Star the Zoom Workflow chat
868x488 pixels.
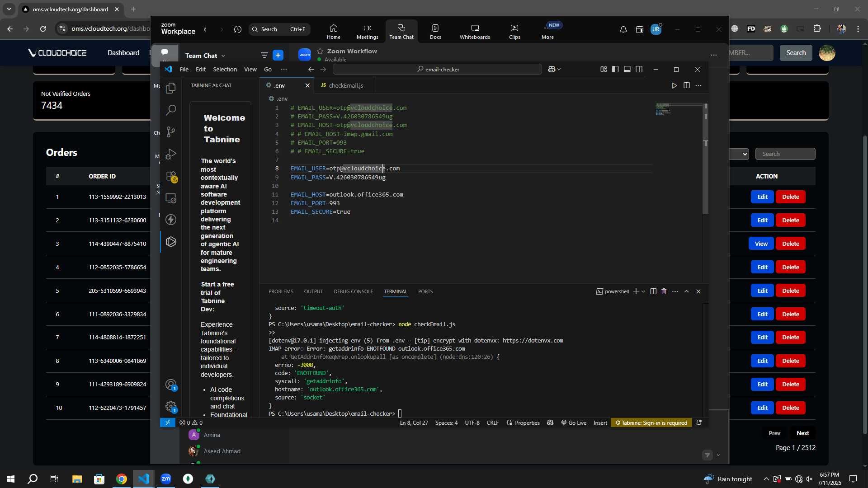(x=320, y=51)
